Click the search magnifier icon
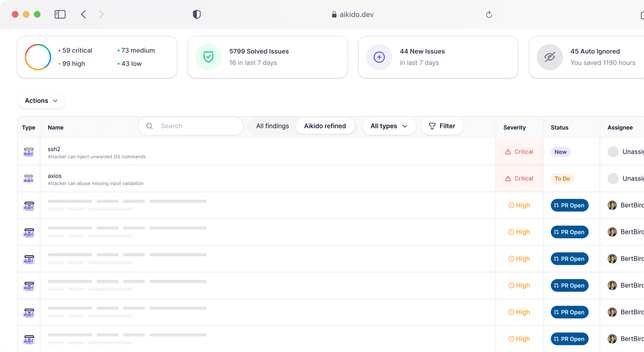This screenshot has width=644, height=352. (x=149, y=126)
